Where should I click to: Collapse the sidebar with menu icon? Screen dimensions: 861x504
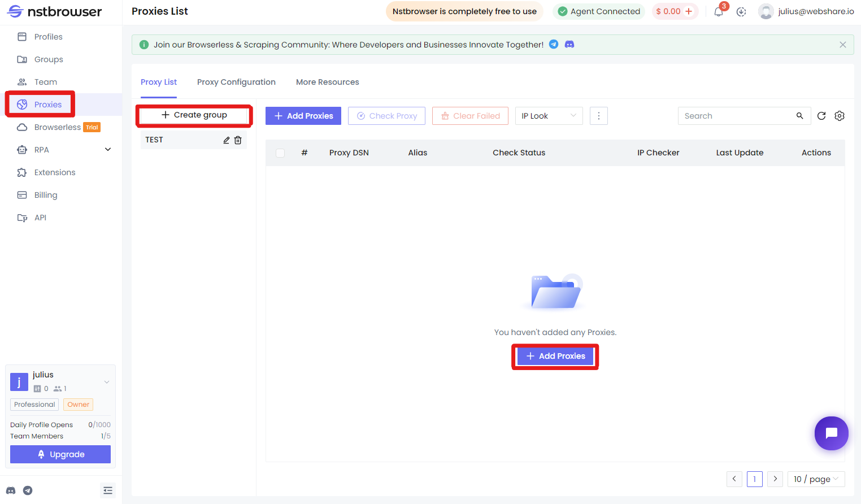point(108,490)
